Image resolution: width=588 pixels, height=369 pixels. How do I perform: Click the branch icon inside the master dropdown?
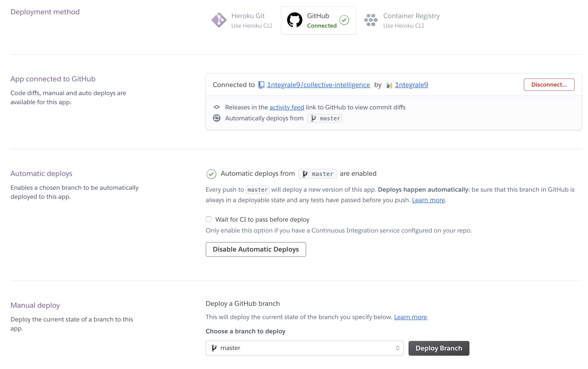click(x=214, y=348)
